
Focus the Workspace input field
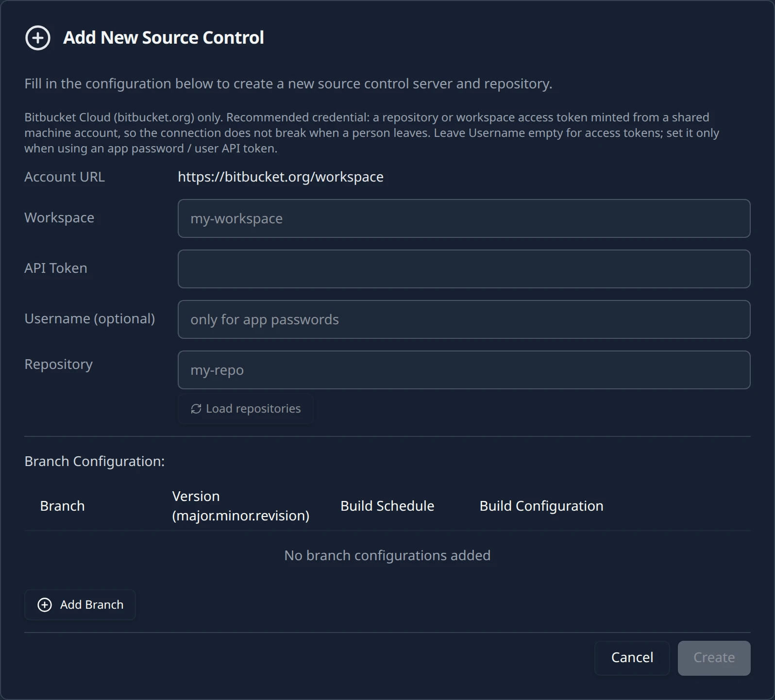(x=464, y=218)
